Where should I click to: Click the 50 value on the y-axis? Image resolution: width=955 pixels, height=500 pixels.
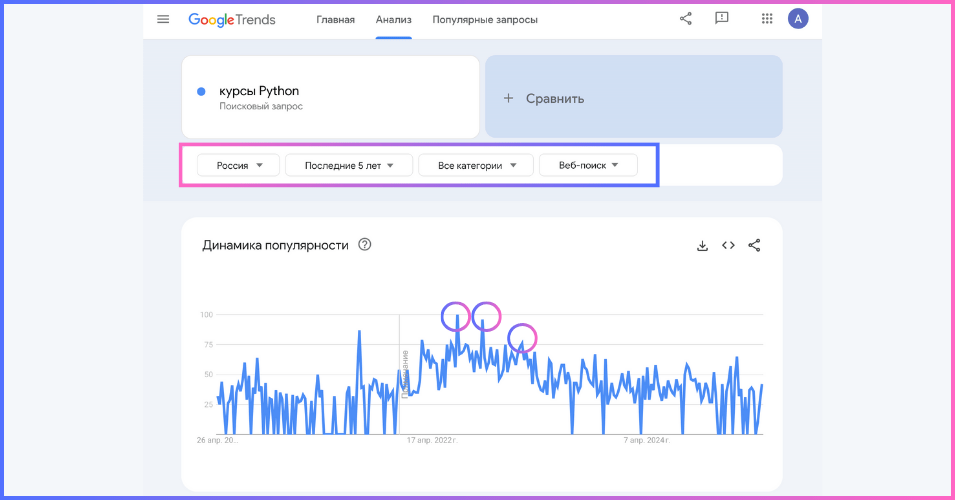209,375
